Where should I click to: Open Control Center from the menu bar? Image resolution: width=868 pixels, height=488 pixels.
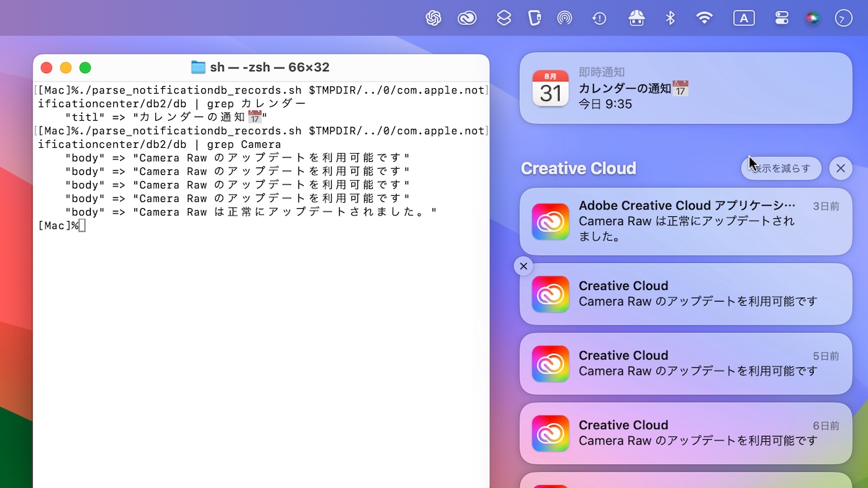pyautogui.click(x=782, y=18)
